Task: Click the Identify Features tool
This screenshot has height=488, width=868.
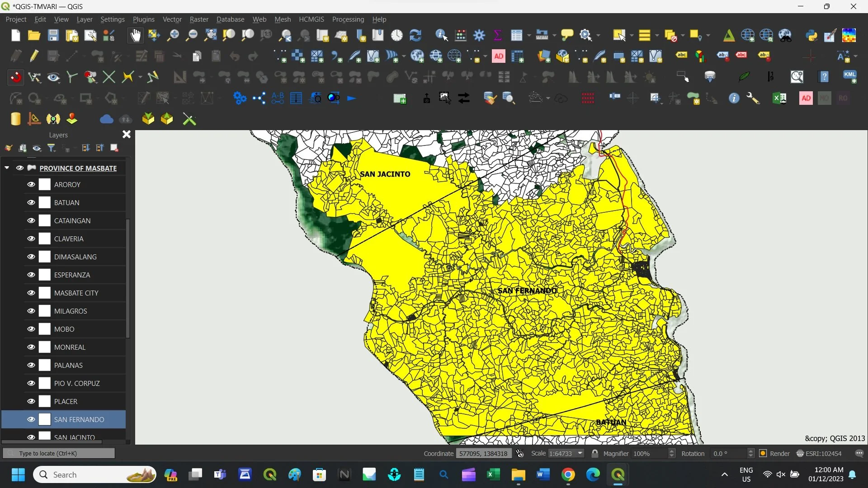Action: [x=441, y=35]
